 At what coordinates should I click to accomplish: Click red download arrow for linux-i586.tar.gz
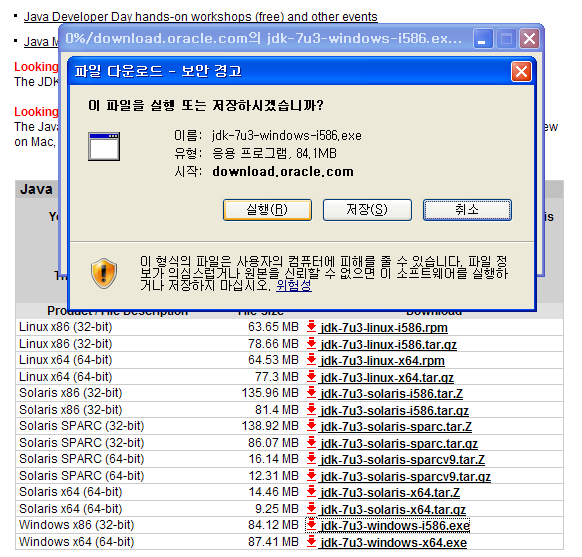coord(311,343)
